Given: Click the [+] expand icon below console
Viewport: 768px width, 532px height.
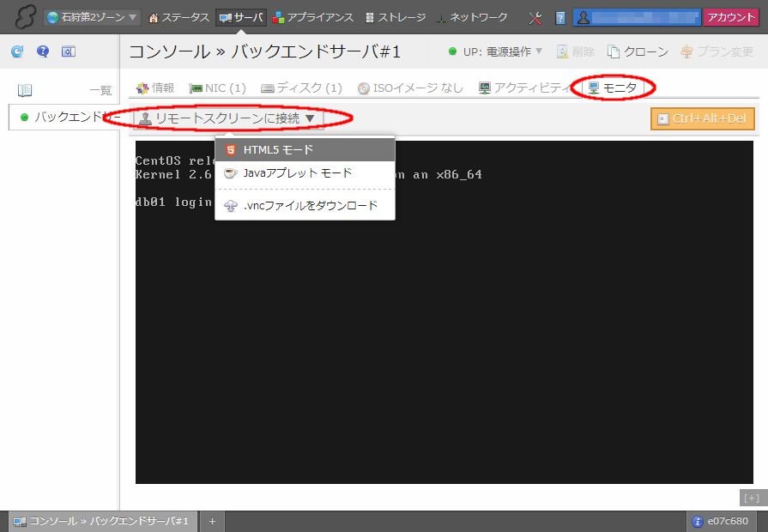Looking at the screenshot, I should tap(751, 498).
